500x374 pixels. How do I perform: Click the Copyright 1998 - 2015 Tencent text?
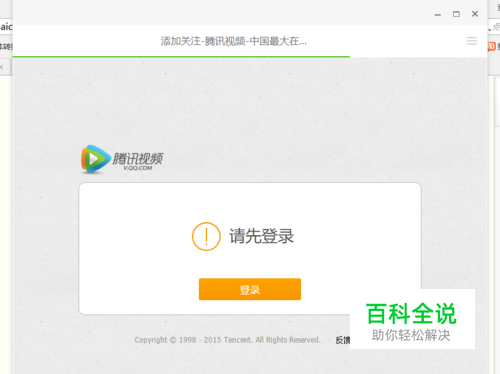[x=227, y=340]
